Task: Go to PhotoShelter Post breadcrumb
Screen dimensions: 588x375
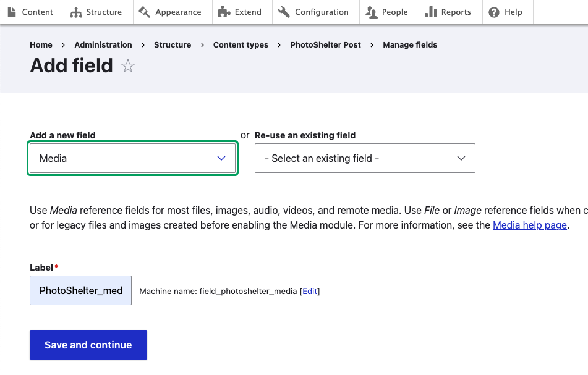Action: pyautogui.click(x=325, y=45)
